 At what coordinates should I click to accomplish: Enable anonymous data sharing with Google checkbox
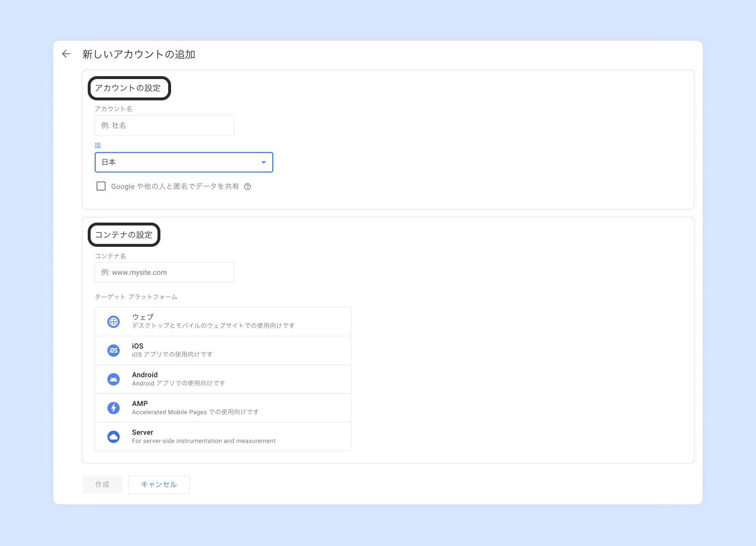(101, 186)
